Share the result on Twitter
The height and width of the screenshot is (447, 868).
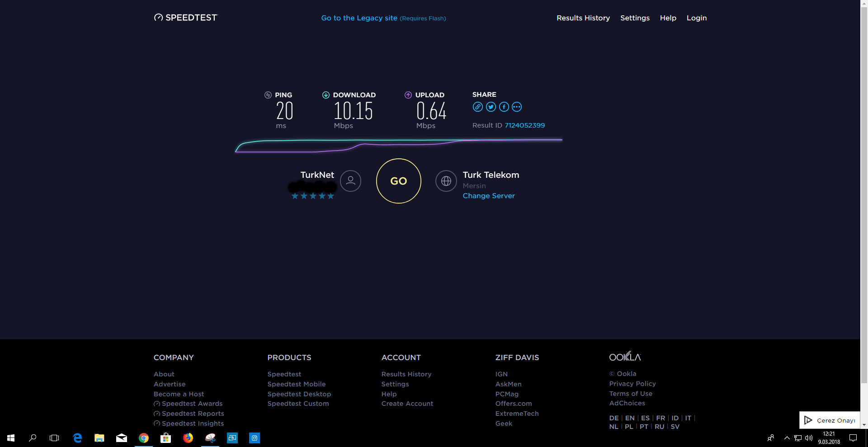point(491,107)
